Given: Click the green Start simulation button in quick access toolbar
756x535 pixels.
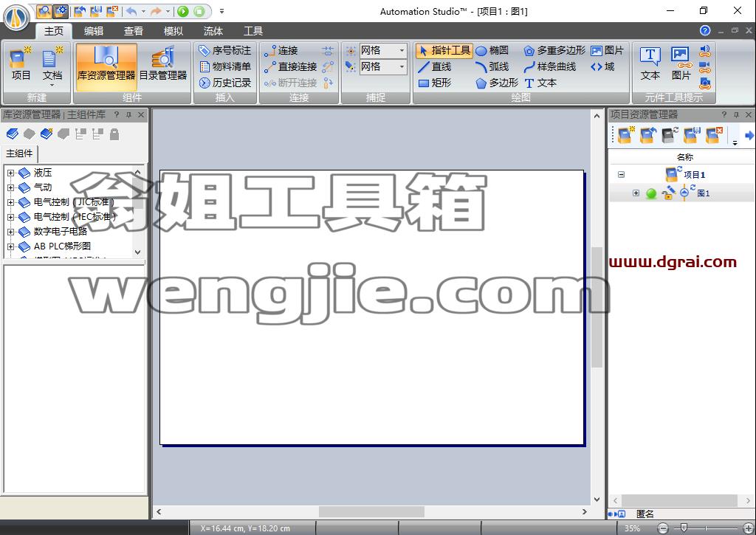Looking at the screenshot, I should coord(183,11).
